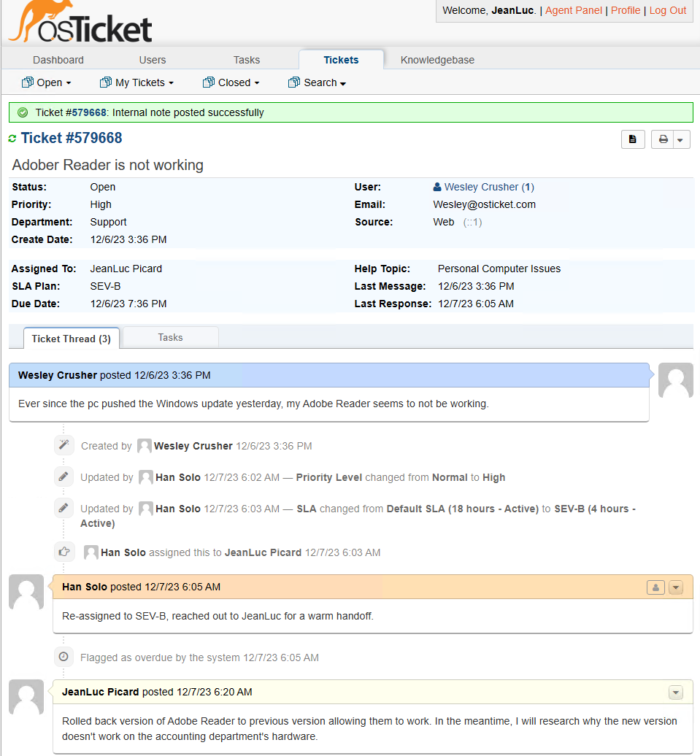Click the Priority value High
Image resolution: width=700 pixels, height=756 pixels.
101,204
